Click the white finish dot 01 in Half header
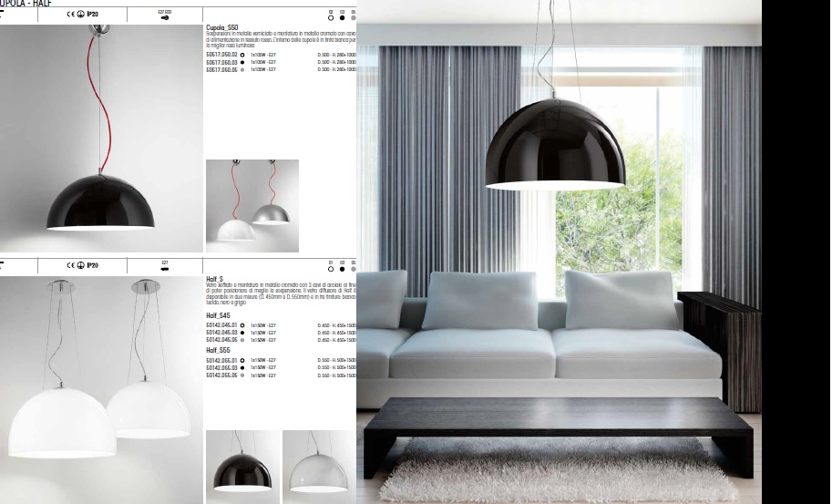832x504 pixels. click(331, 269)
